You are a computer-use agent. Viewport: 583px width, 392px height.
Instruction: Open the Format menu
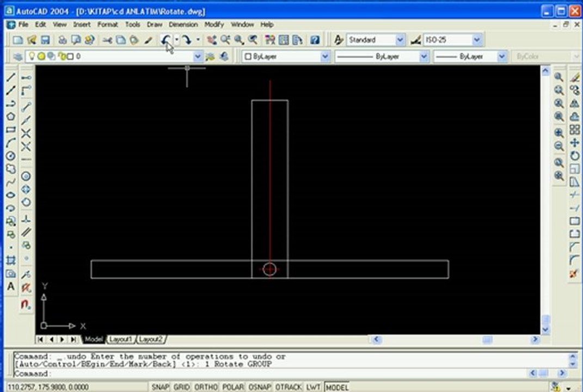tap(107, 24)
